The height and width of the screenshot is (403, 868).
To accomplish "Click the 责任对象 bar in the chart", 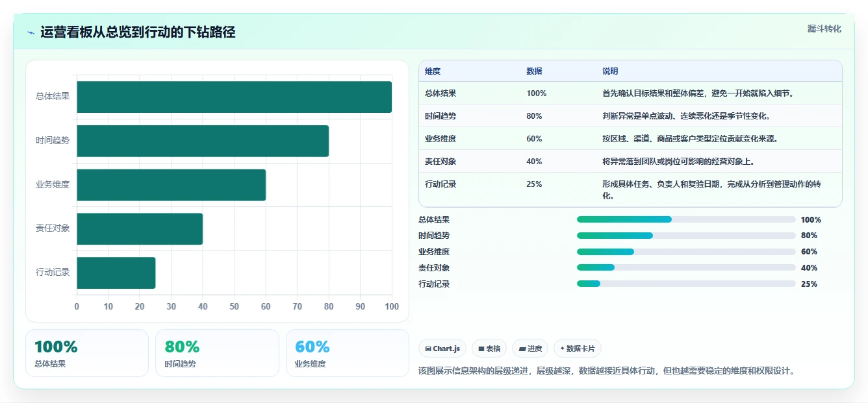I will [140, 229].
